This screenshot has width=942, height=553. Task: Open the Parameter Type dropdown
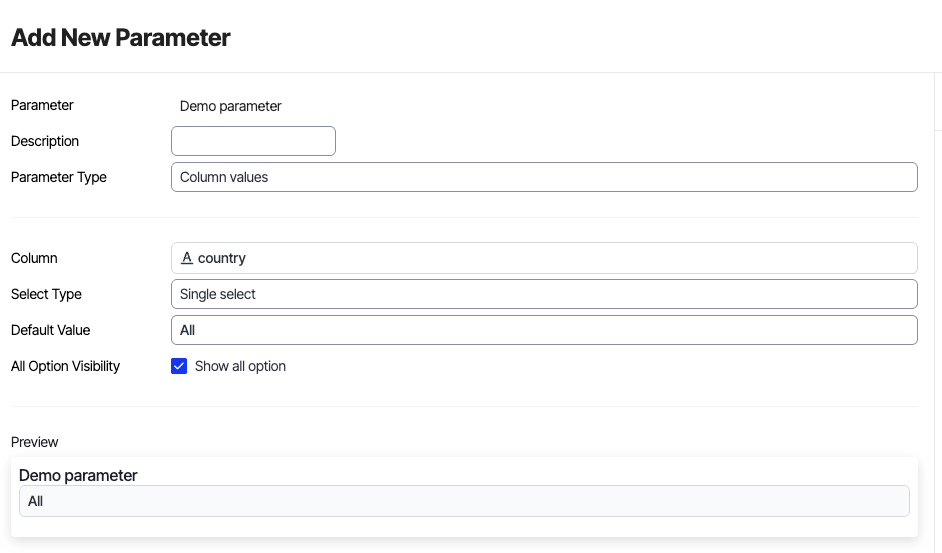(x=544, y=177)
